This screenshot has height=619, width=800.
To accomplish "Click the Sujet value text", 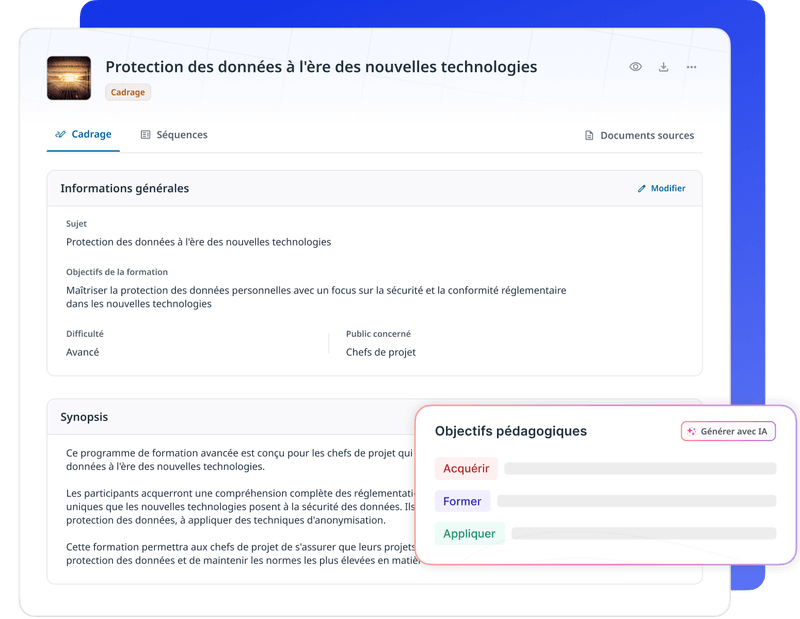I will click(x=198, y=242).
